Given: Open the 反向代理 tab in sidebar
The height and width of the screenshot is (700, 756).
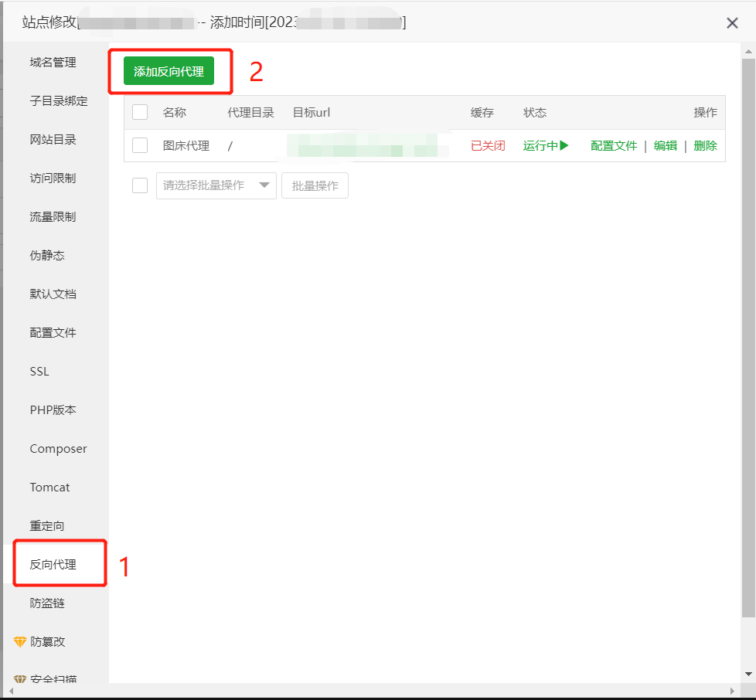Looking at the screenshot, I should click(53, 565).
